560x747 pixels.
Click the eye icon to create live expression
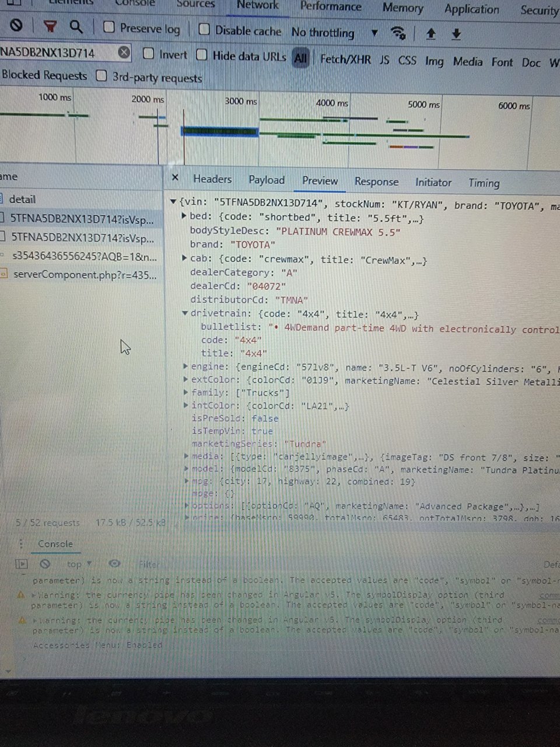[x=114, y=564]
